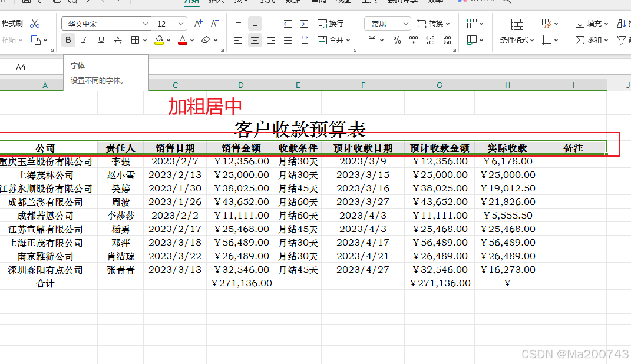Click the cell containing 李莎莎
The width and height of the screenshot is (631, 364).
[x=120, y=216]
